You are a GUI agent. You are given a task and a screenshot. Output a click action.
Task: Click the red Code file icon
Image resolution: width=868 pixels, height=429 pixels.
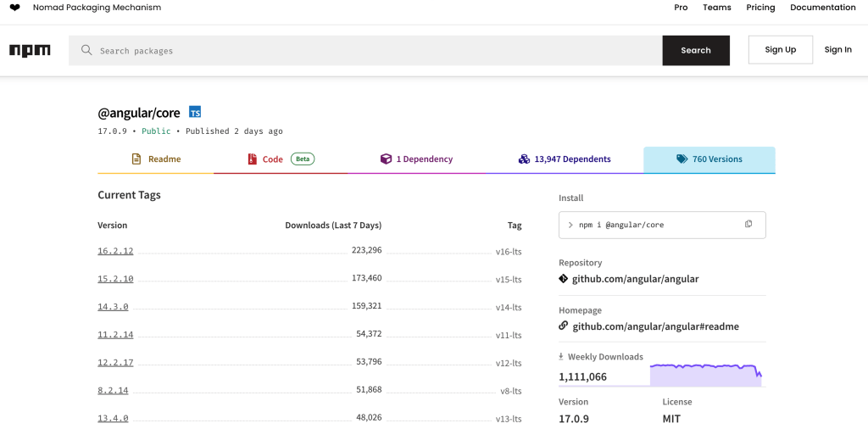click(253, 159)
